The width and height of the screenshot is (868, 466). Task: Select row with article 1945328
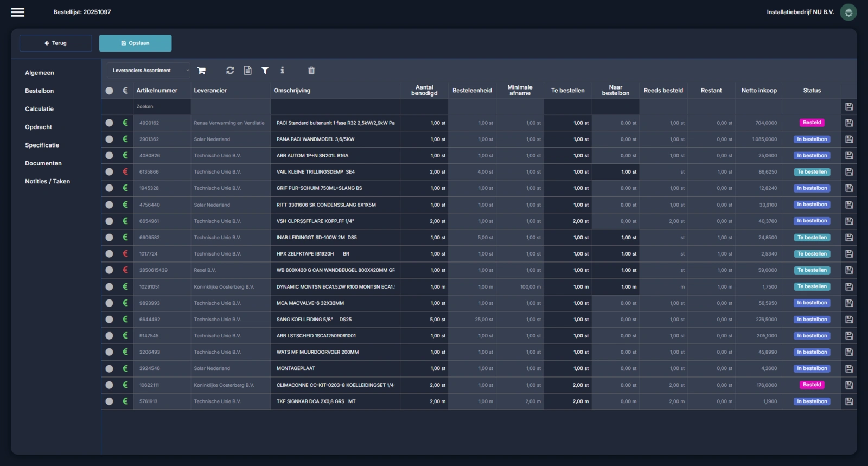coord(110,188)
